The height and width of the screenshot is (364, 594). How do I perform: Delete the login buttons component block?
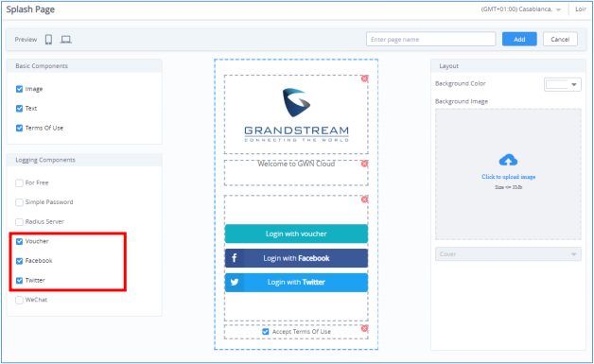click(364, 199)
